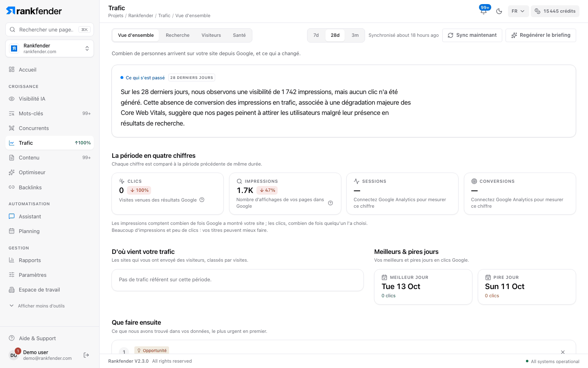The height and width of the screenshot is (368, 588).
Task: Open Planning calendar
Action: pos(49,231)
